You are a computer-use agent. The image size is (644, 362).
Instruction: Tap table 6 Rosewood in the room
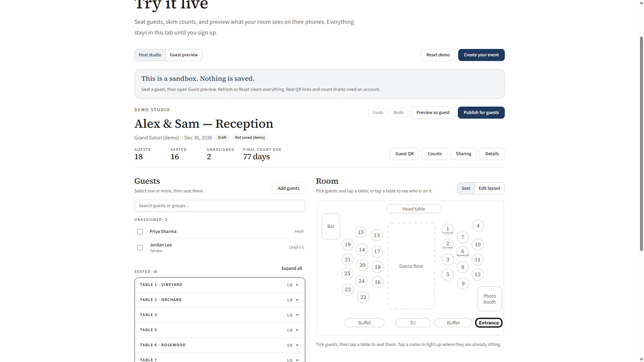pyautogui.click(x=463, y=252)
